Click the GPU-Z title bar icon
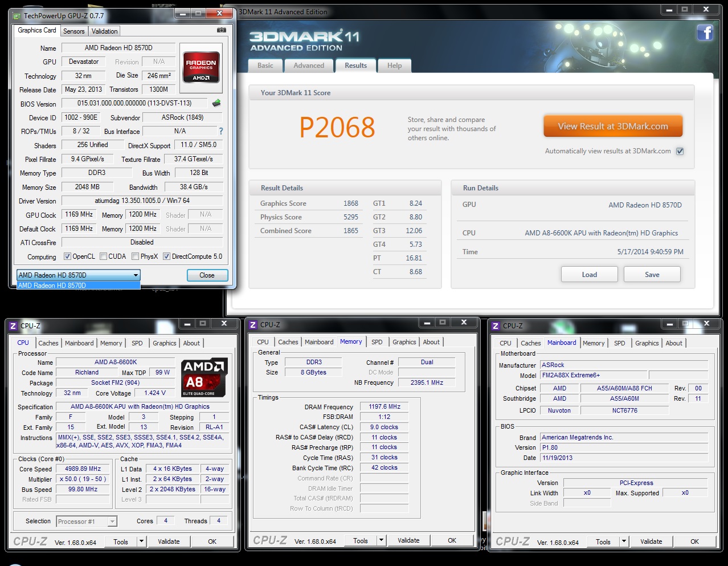 point(16,16)
